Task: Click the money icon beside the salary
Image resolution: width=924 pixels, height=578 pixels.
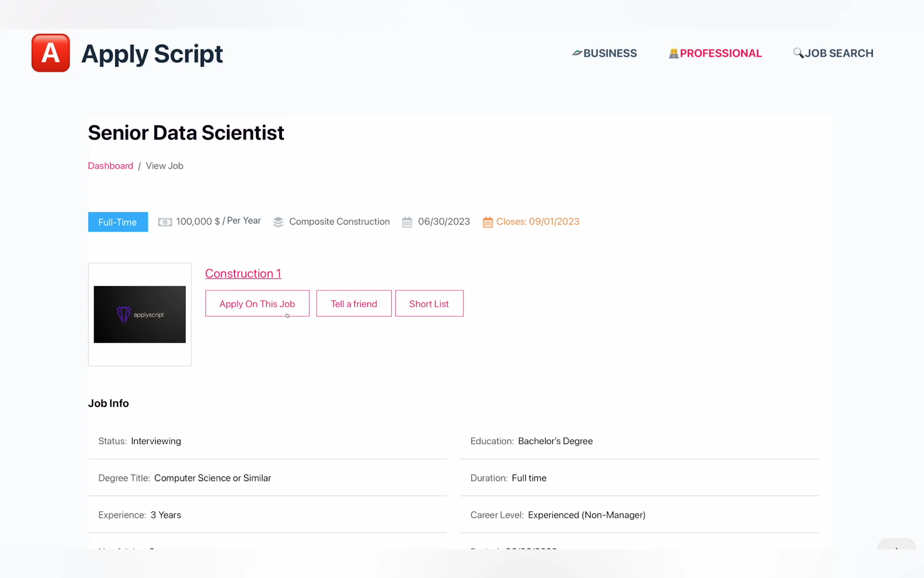Action: tap(165, 222)
